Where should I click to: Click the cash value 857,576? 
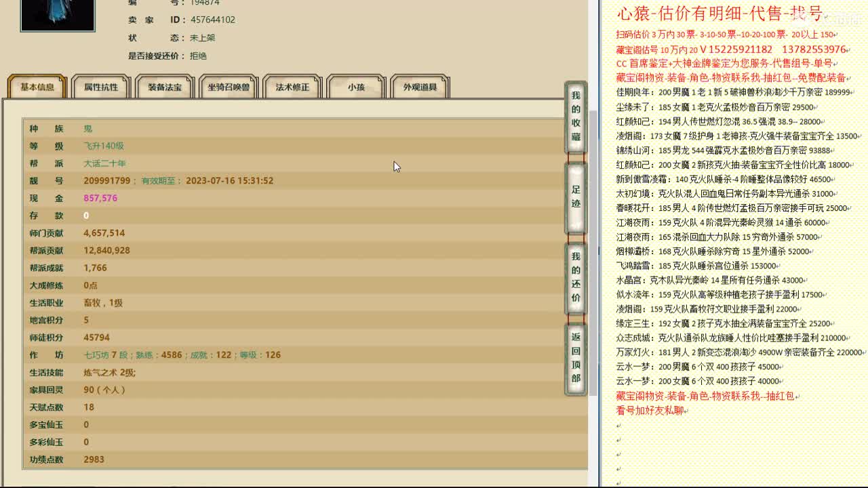click(100, 198)
